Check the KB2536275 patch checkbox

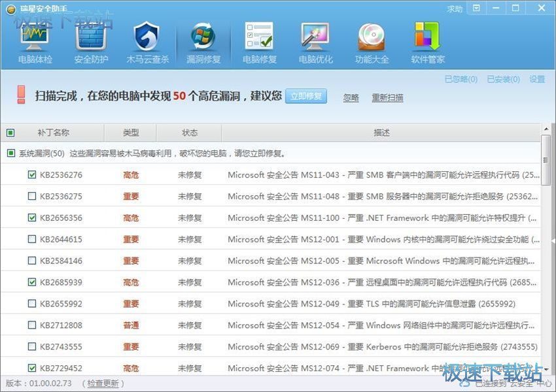pos(32,196)
